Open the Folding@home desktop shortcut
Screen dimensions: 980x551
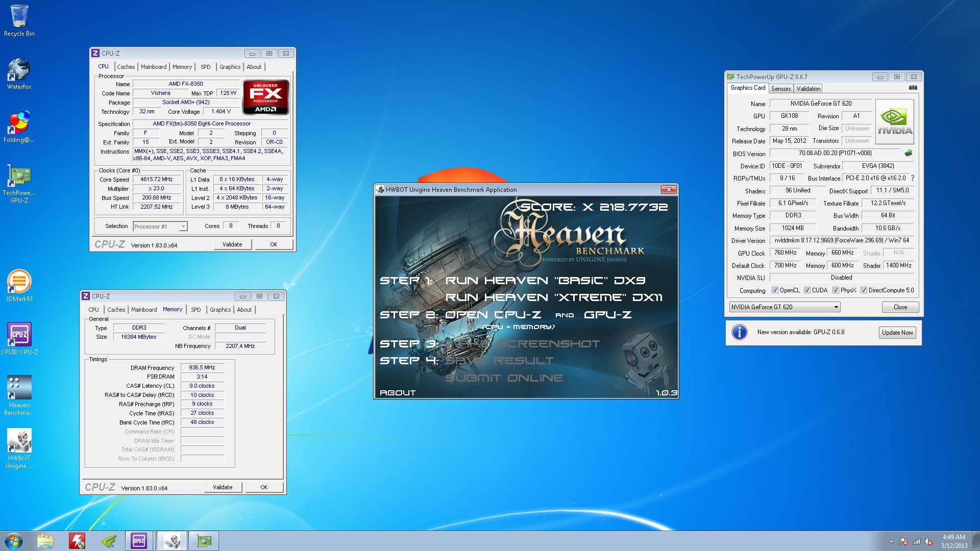pos(19,127)
